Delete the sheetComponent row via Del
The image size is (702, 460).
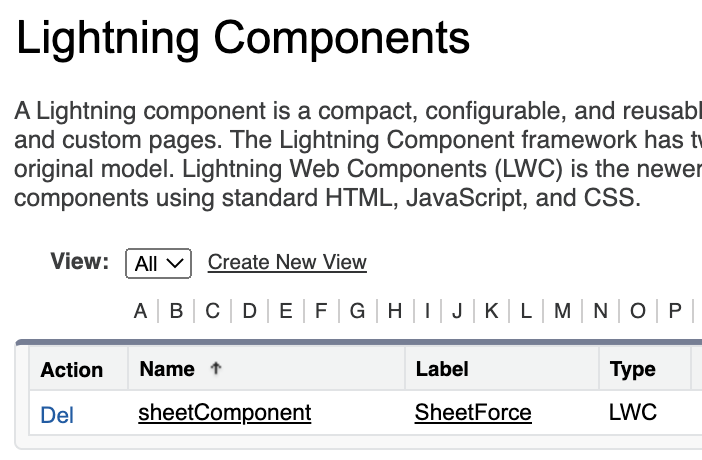point(57,414)
